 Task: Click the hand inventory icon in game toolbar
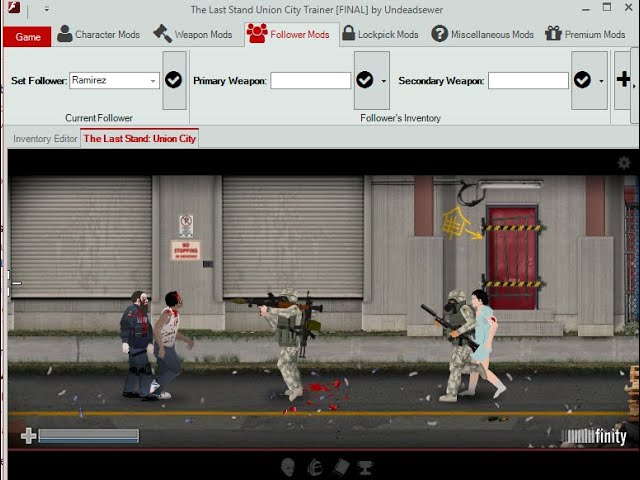click(315, 467)
